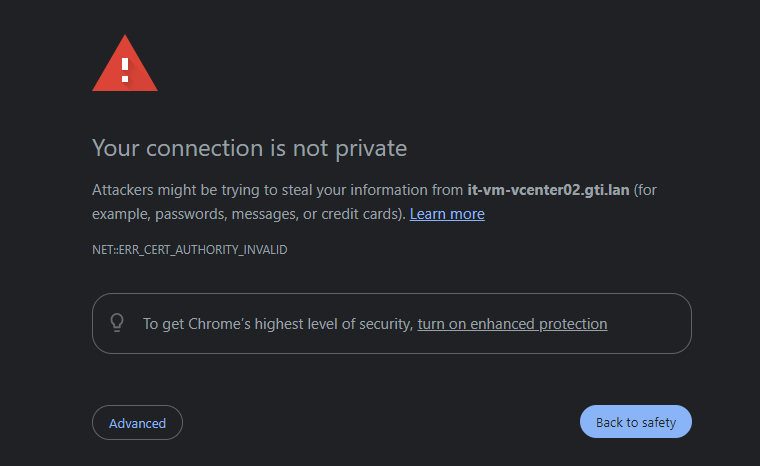
Task: Open the Learn more link
Action: click(447, 214)
